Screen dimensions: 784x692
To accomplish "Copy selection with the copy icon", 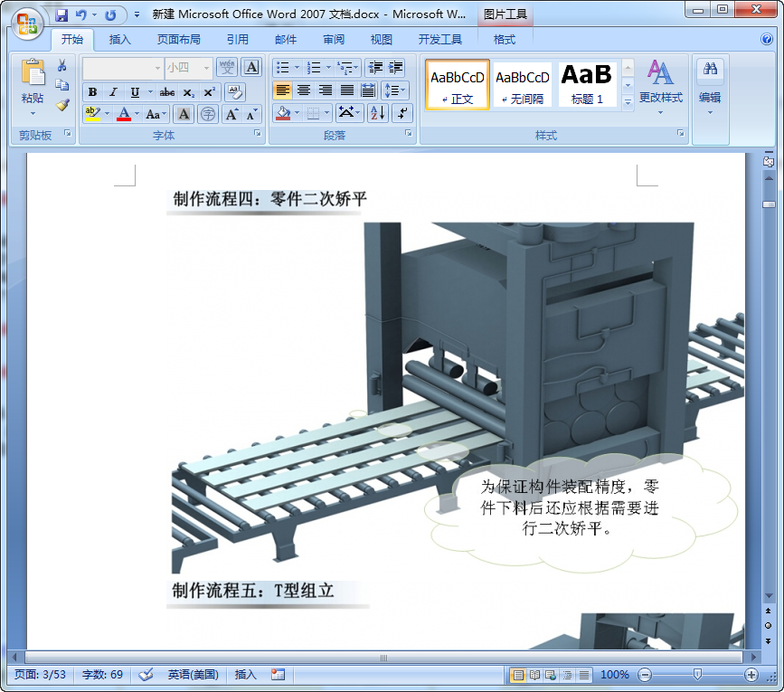I will pyautogui.click(x=62, y=85).
